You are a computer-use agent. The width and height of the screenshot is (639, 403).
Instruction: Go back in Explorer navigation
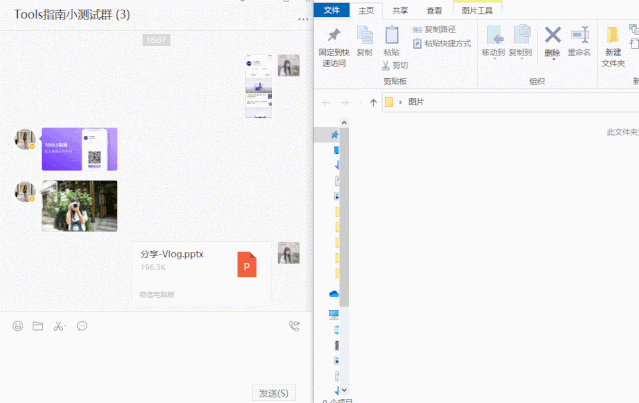tap(326, 102)
